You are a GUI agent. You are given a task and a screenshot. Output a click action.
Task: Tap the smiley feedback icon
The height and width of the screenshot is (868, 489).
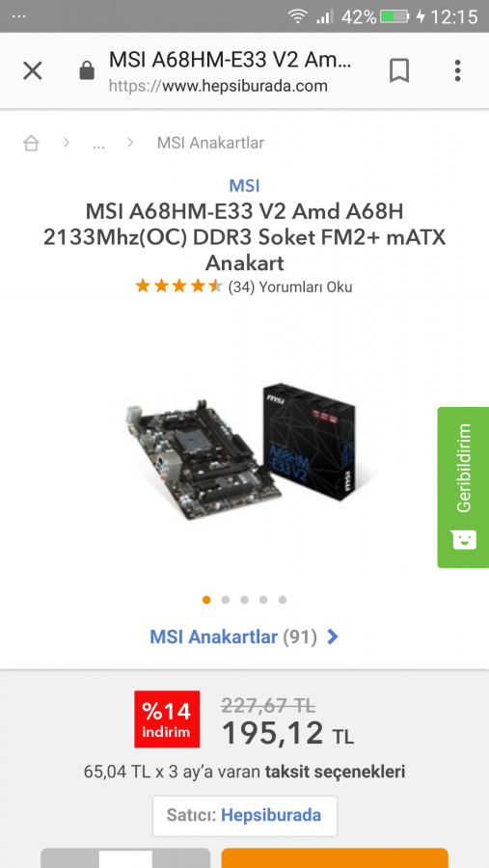[x=464, y=540]
